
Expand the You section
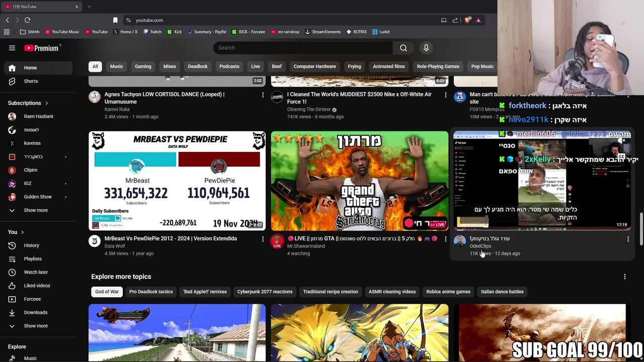point(16,232)
